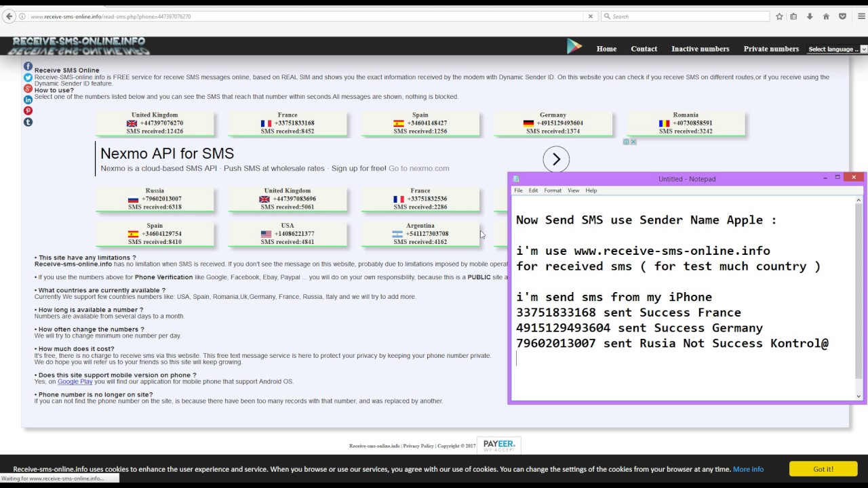Open site identity info icon in address bar

pos(22,16)
